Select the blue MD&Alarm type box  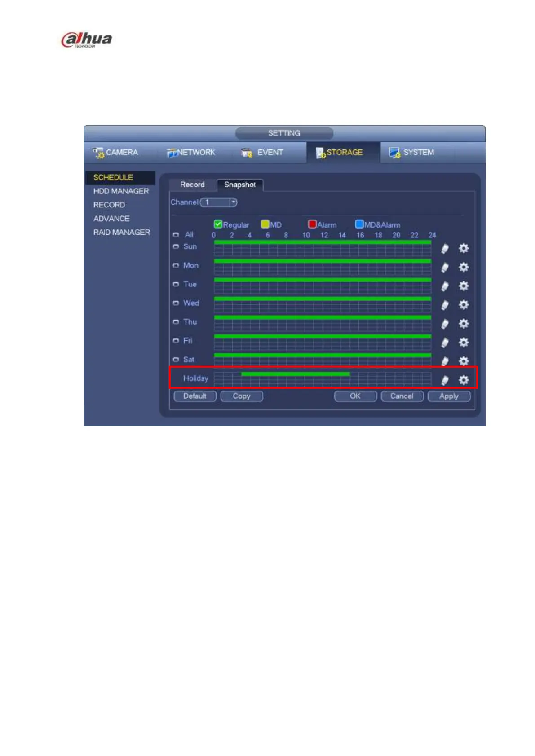(x=359, y=224)
